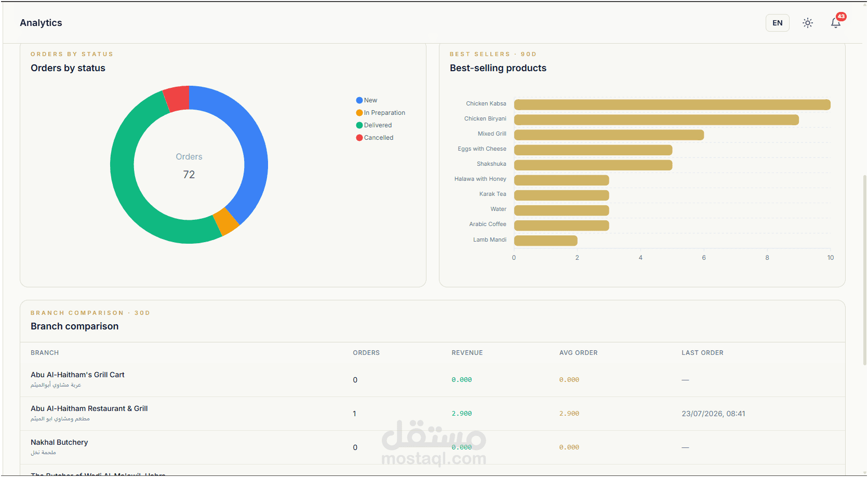The image size is (868, 477).
Task: Select the Shakshuka bar
Action: pos(593,165)
